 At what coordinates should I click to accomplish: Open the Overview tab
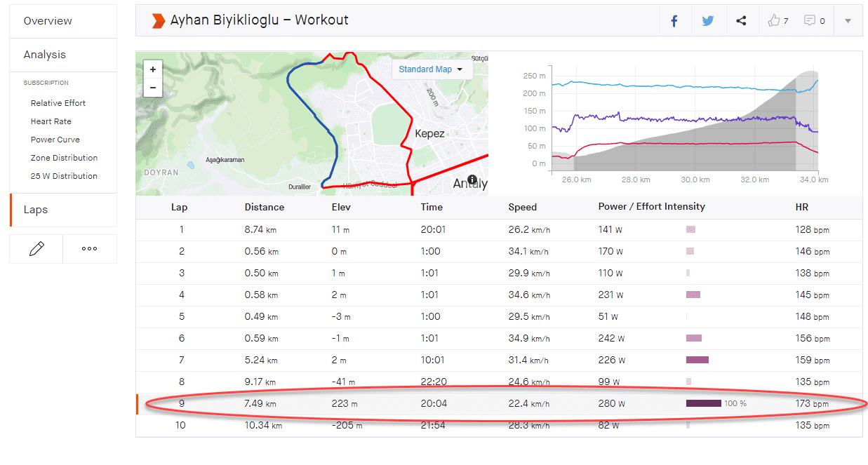pos(48,21)
